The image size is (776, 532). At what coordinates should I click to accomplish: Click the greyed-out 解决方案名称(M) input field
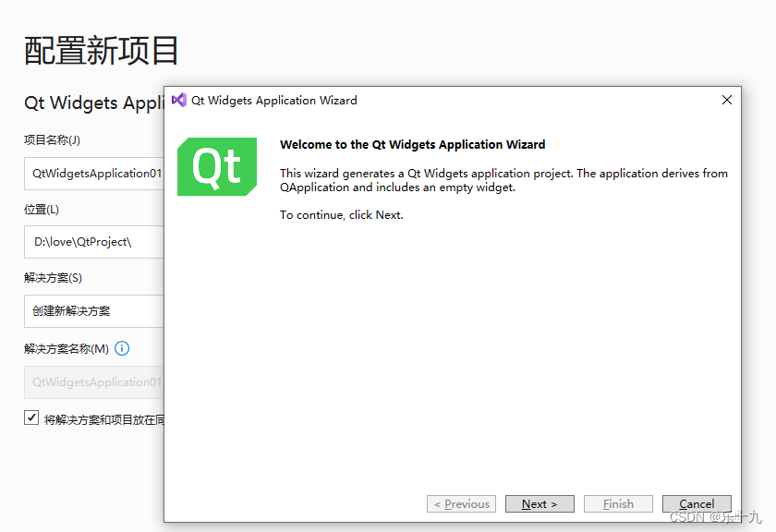[x=94, y=382]
